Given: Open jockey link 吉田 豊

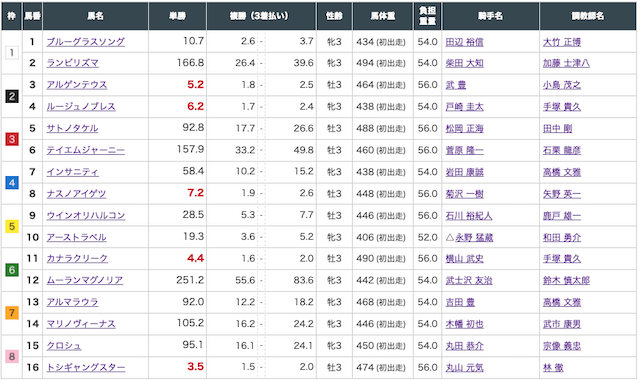Looking at the screenshot, I should click(x=460, y=302).
